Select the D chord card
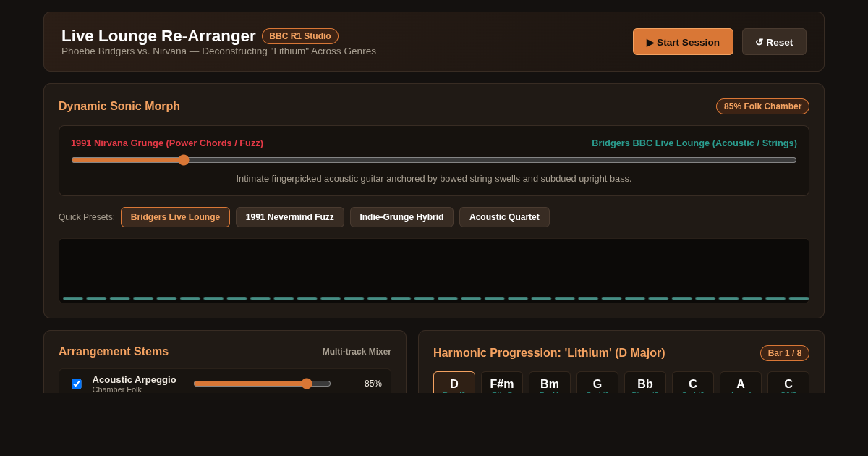868x456 pixels. pos(454,382)
